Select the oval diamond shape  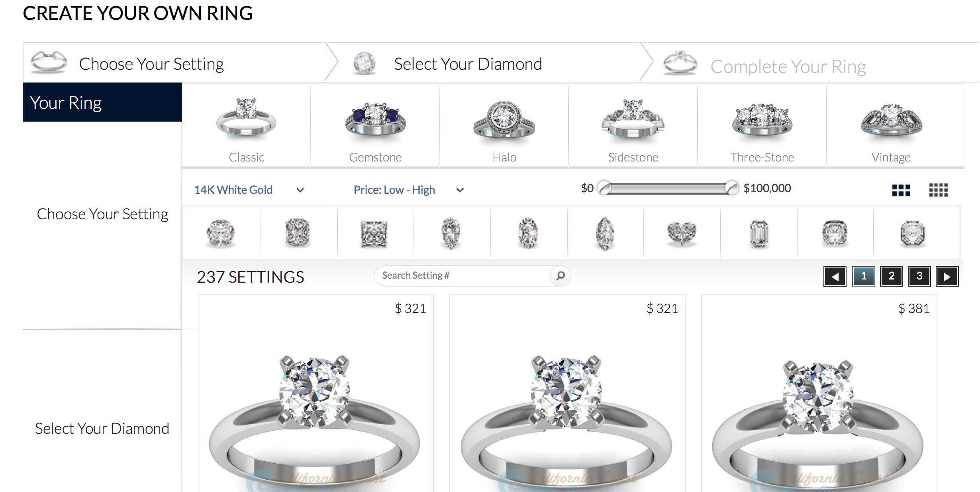pyautogui.click(x=528, y=233)
